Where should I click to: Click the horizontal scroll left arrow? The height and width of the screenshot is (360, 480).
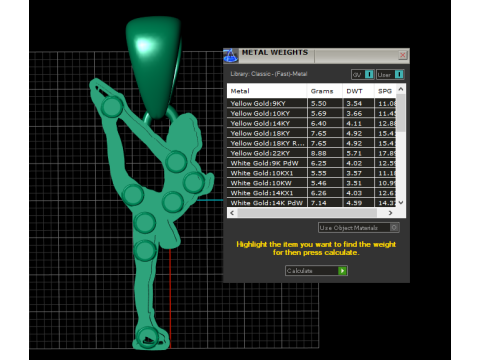coord(232,213)
